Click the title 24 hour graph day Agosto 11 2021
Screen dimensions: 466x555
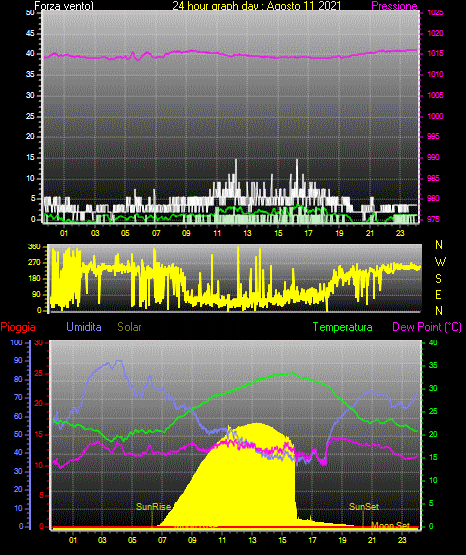pos(257,6)
